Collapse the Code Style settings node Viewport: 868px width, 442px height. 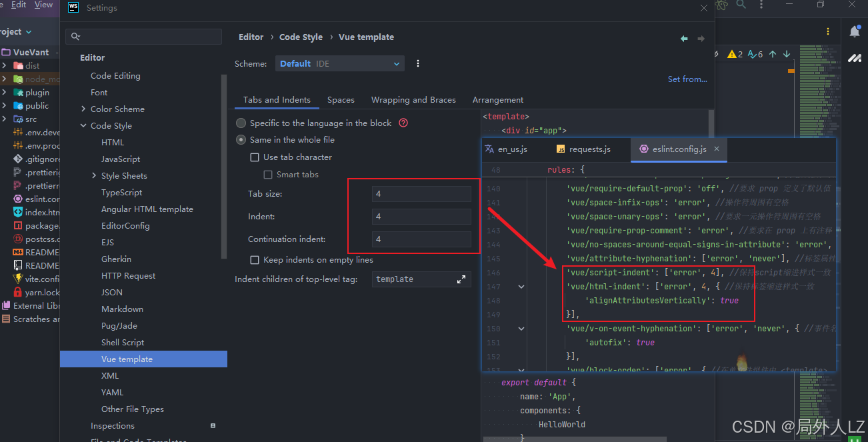point(83,126)
